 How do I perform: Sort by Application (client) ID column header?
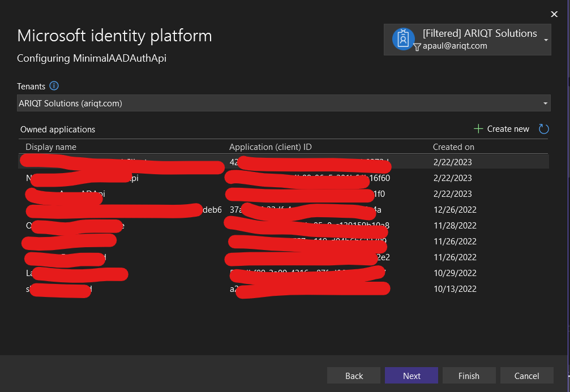pos(270,147)
